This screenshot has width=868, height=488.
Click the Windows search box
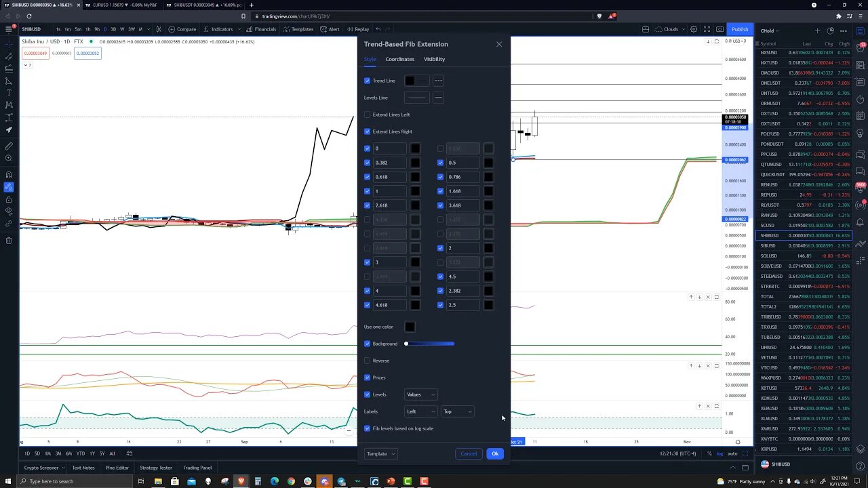pos(75,481)
